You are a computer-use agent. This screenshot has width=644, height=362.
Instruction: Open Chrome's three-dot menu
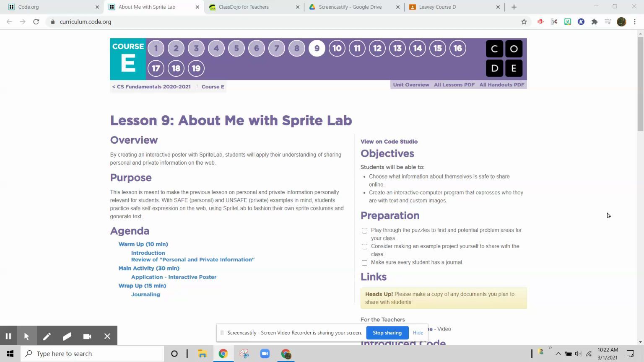(634, 21)
